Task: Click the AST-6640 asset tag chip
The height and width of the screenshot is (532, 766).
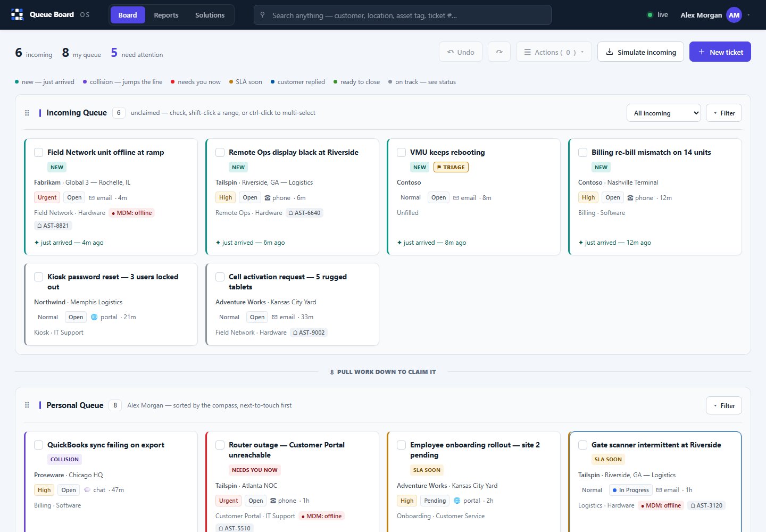Action: (304, 213)
